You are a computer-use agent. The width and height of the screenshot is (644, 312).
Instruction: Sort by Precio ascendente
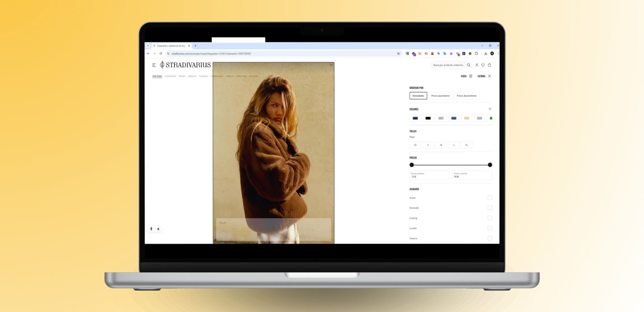440,96
